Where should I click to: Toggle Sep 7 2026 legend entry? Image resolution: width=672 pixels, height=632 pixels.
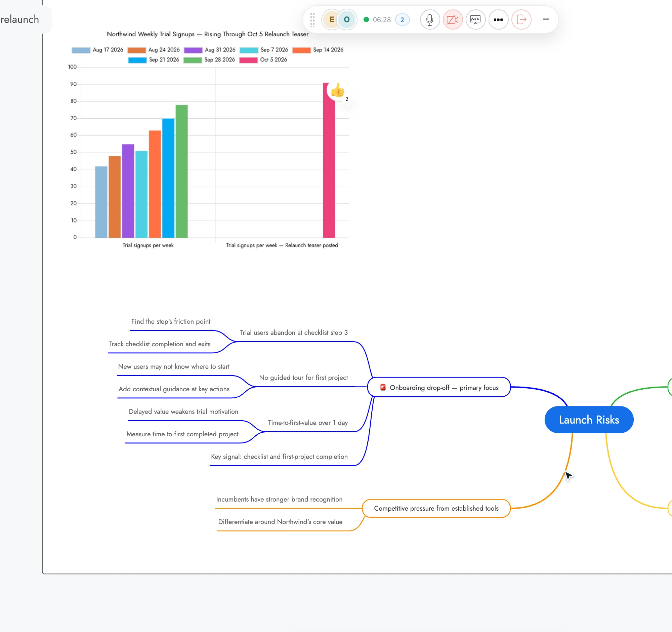click(x=264, y=50)
